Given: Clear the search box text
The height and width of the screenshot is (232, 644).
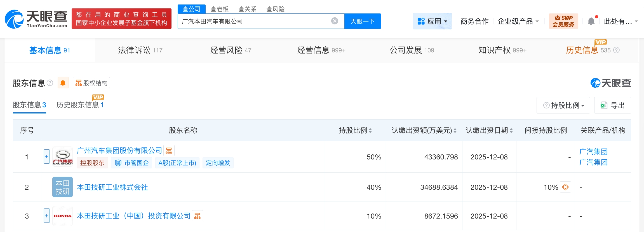Looking at the screenshot, I should coord(335,21).
